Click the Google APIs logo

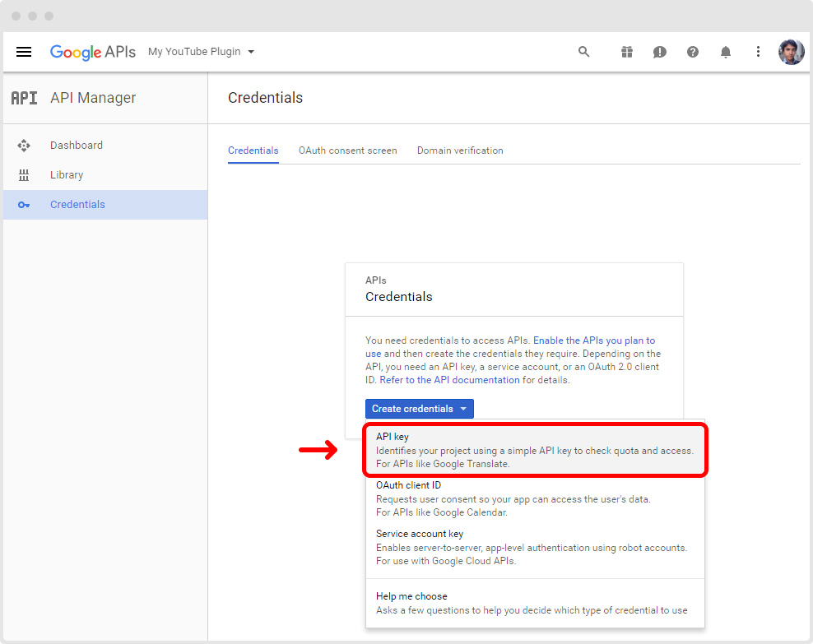[93, 52]
